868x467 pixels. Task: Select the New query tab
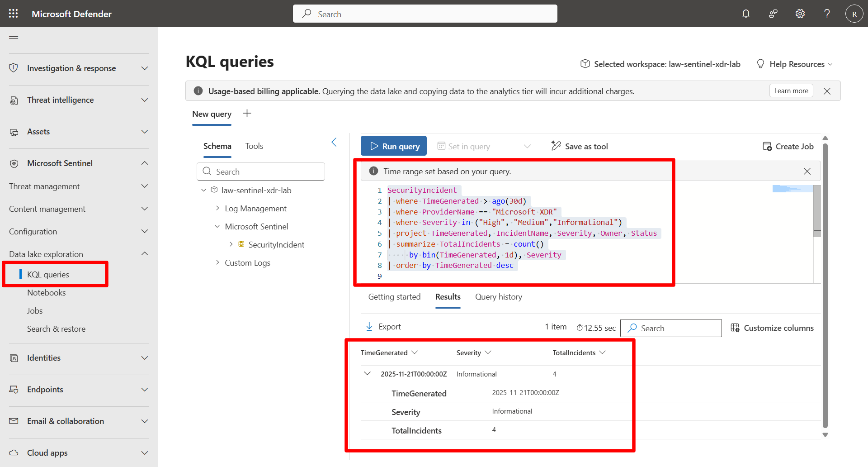click(212, 114)
